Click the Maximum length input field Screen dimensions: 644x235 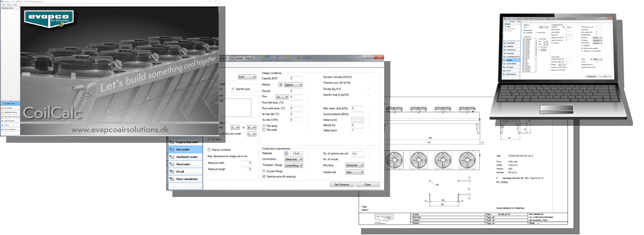point(246,169)
